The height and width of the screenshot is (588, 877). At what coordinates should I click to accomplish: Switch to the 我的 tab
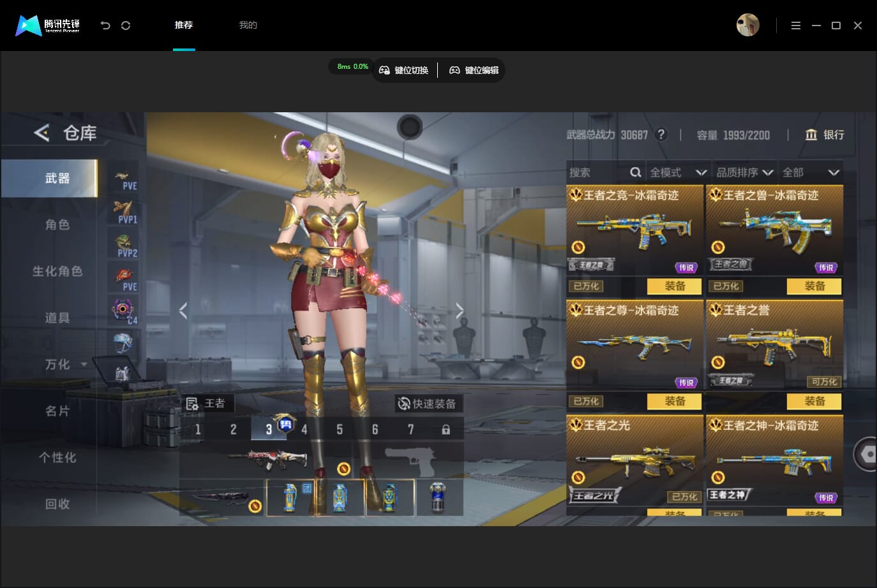click(248, 26)
